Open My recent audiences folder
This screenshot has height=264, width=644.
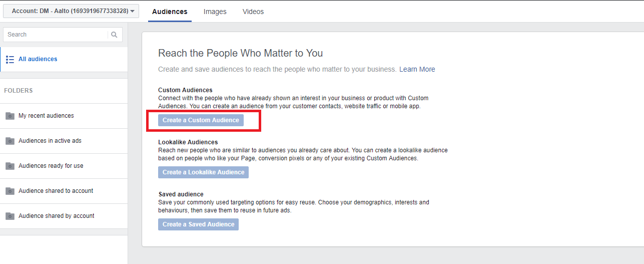[x=64, y=116]
